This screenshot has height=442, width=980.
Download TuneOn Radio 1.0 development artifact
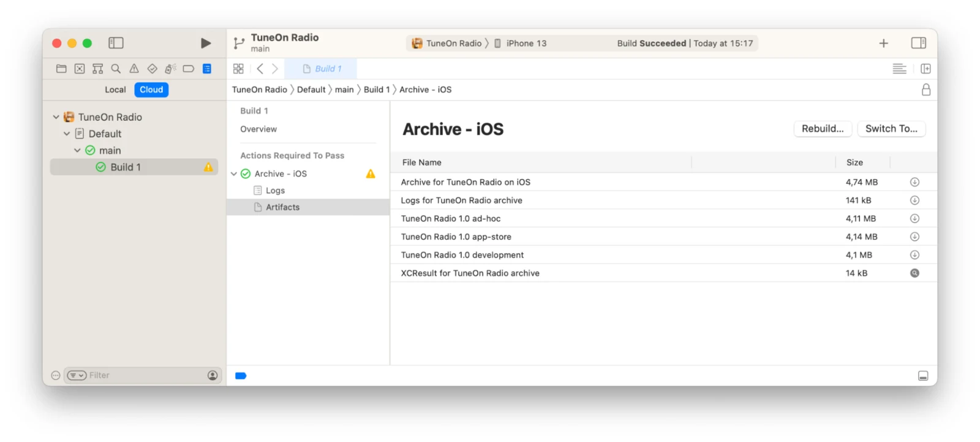point(914,255)
